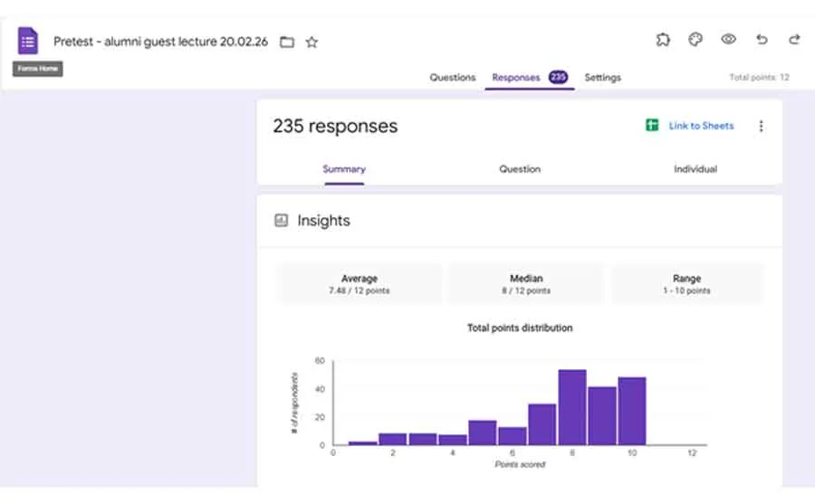Click the Link to Sheets link

701,126
